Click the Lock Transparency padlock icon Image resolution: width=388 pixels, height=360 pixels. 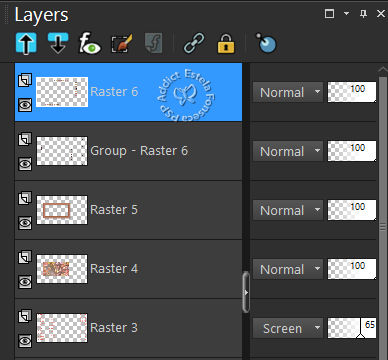pos(226,43)
